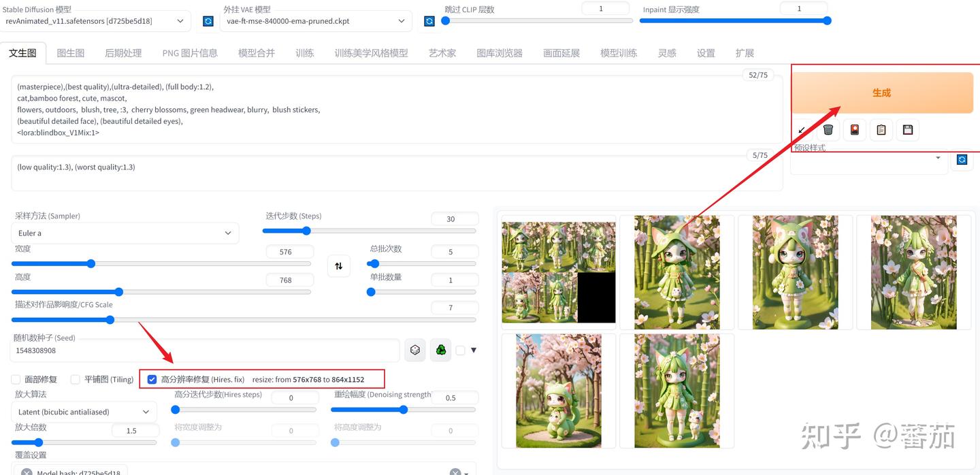Open the 外挂 VAE 模型 dropdown
Viewport: 980px width, 475px height.
(315, 21)
